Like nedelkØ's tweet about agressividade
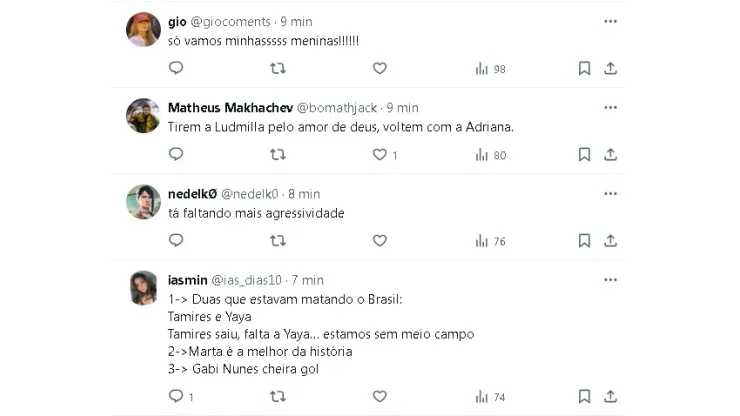740x416 pixels. click(380, 241)
